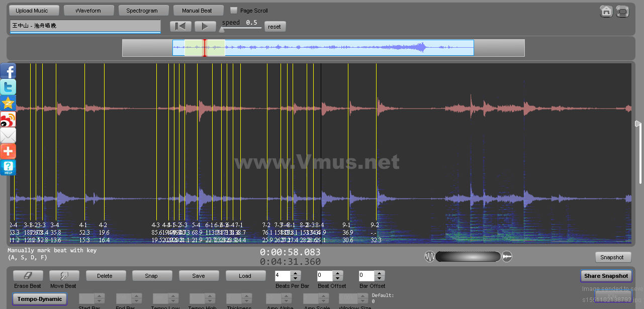Share via the Twitter icon
Viewport: 644px width, 309px height.
pos(8,87)
